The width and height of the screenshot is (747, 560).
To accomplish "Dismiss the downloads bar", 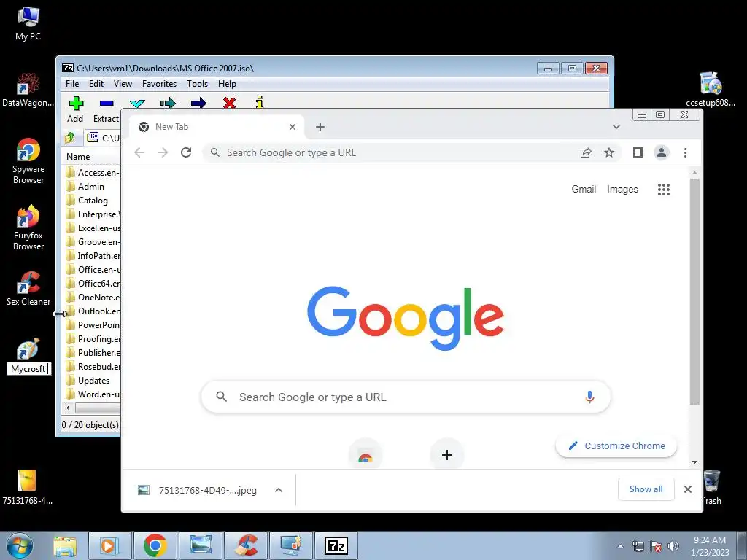I will coord(687,489).
